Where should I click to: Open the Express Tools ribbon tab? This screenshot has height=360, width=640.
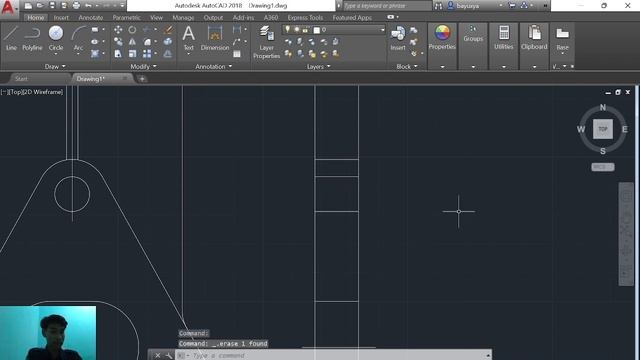(x=305, y=18)
